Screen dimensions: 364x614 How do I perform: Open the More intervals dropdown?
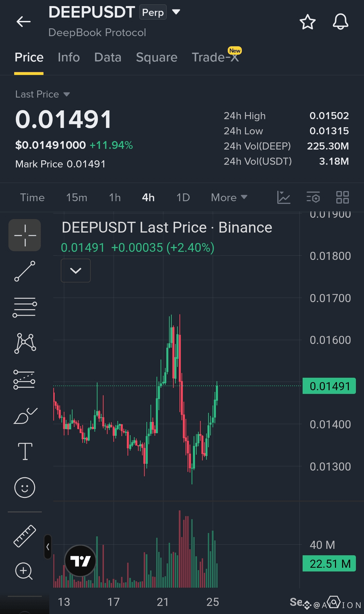pyautogui.click(x=229, y=197)
